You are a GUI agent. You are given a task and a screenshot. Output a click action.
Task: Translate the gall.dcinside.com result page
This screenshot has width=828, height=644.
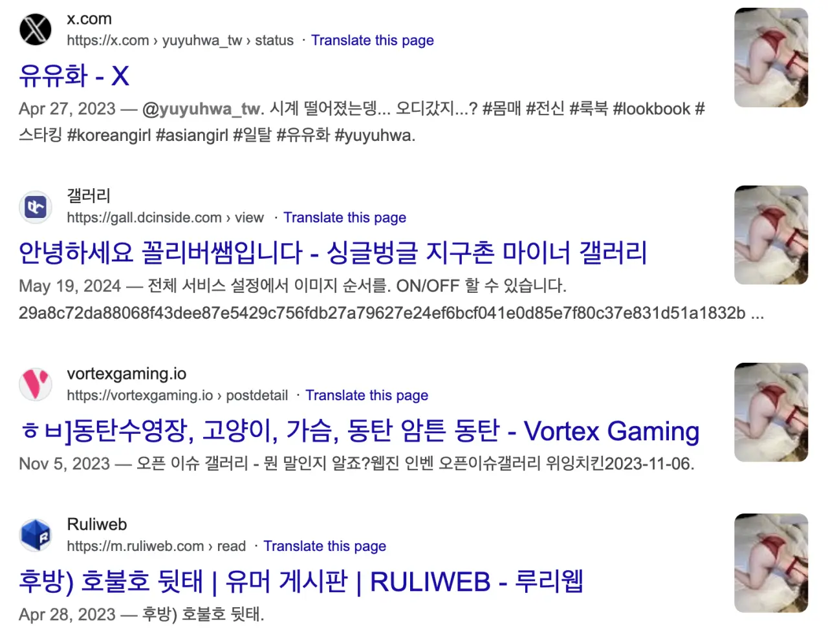coord(345,217)
